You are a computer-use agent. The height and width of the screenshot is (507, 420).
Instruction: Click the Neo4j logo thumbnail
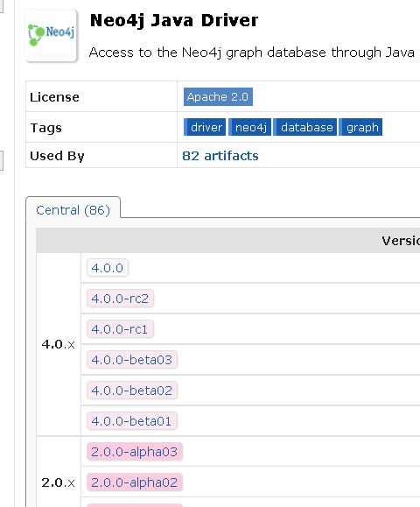point(52,36)
